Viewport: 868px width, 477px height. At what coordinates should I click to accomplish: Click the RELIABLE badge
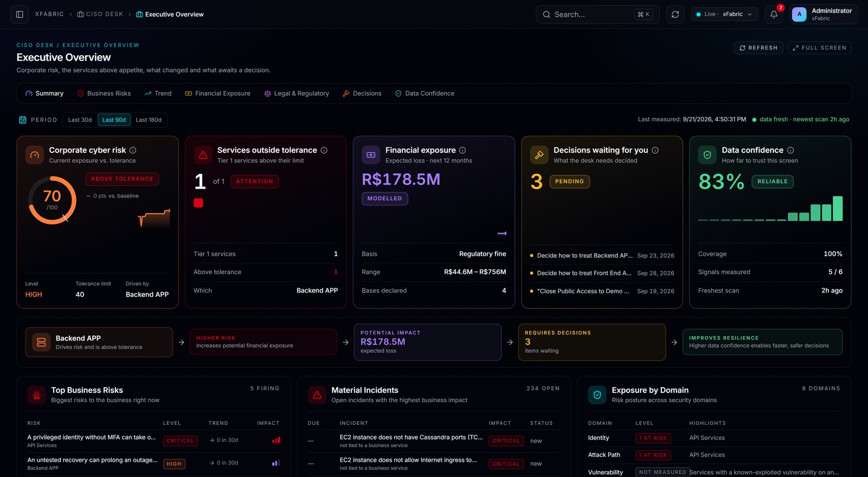(773, 182)
